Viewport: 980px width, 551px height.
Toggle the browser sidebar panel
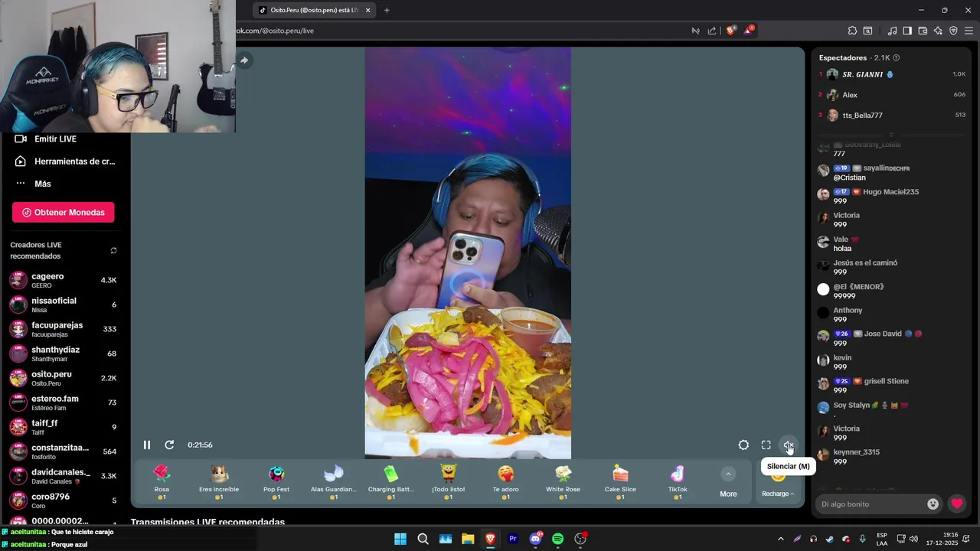click(907, 31)
